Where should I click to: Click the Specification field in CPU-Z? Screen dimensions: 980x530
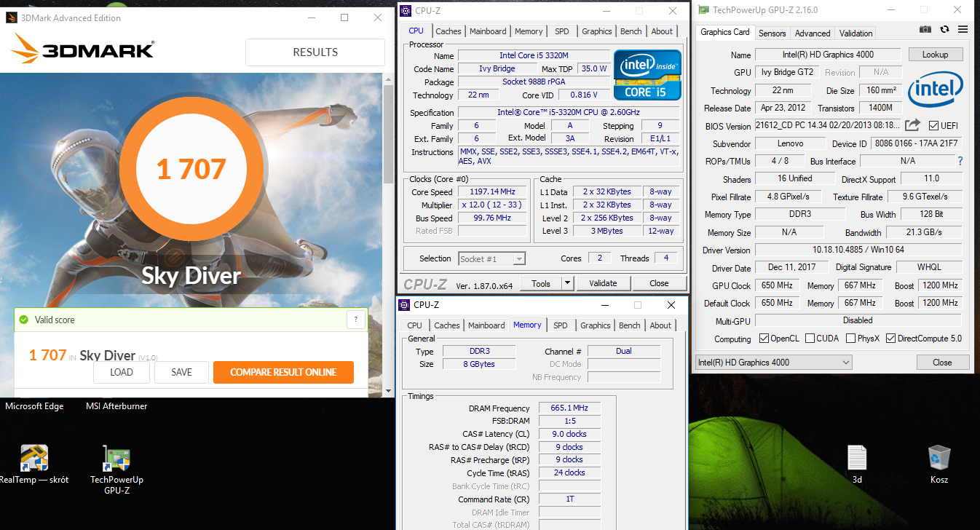tap(569, 112)
